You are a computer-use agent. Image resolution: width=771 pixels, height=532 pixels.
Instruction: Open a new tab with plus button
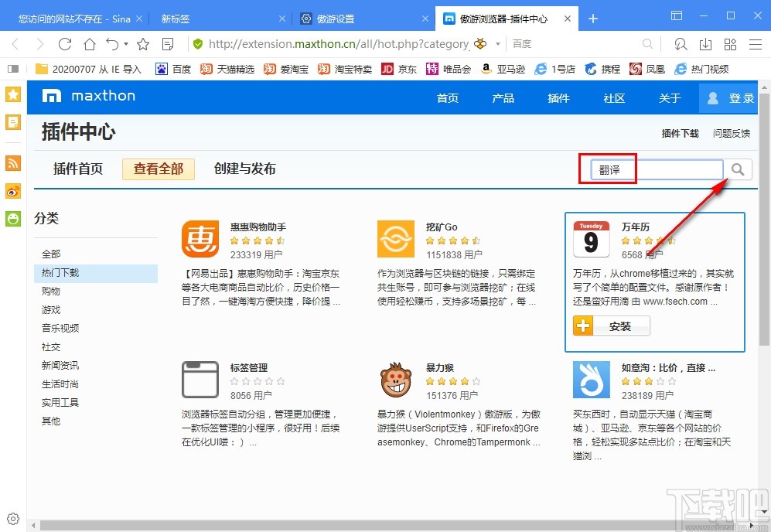[593, 19]
